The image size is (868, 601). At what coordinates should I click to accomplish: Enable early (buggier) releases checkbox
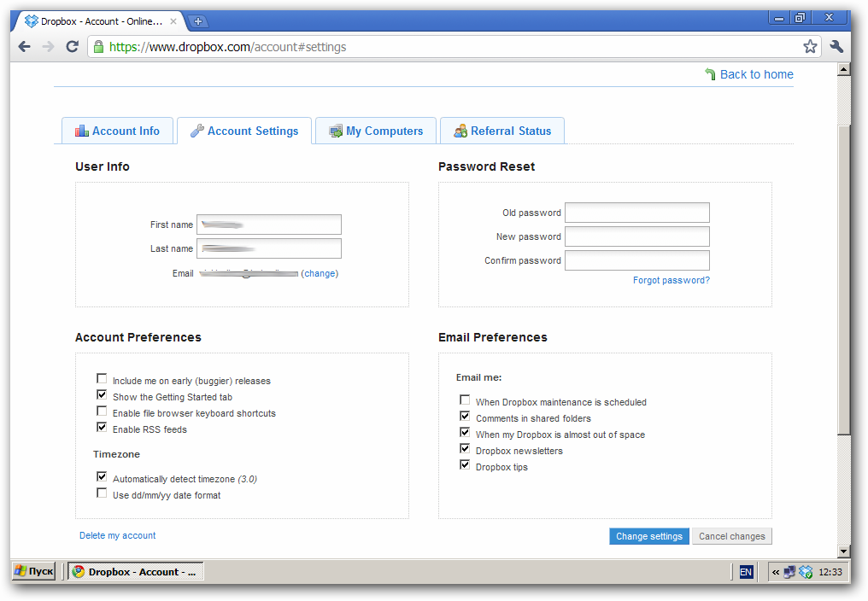(x=102, y=378)
